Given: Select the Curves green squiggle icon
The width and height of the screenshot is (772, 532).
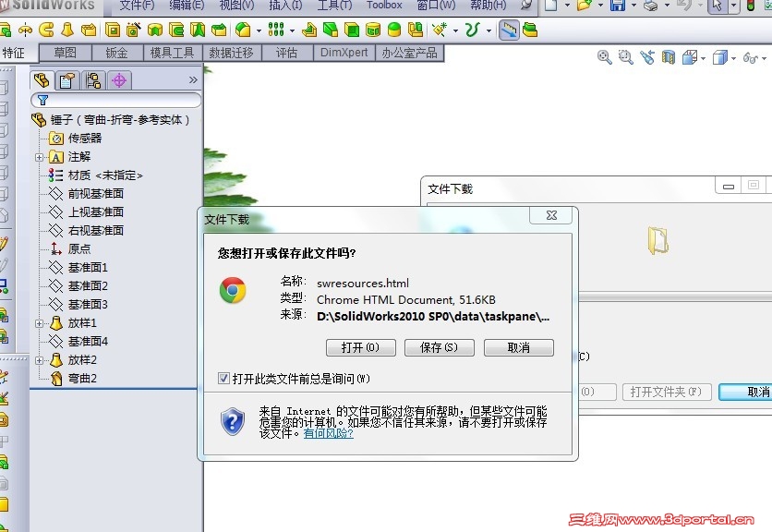Looking at the screenshot, I should click(x=473, y=30).
